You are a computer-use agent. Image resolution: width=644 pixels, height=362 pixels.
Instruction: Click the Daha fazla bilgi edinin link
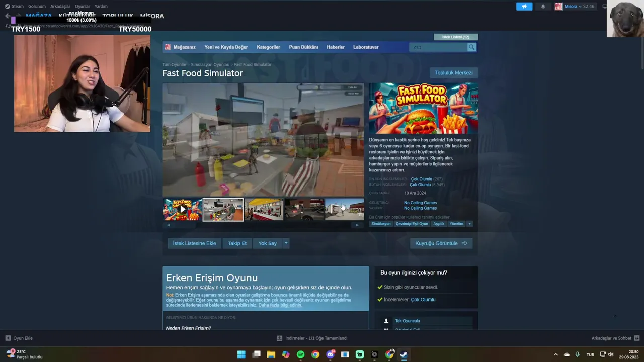(x=280, y=305)
